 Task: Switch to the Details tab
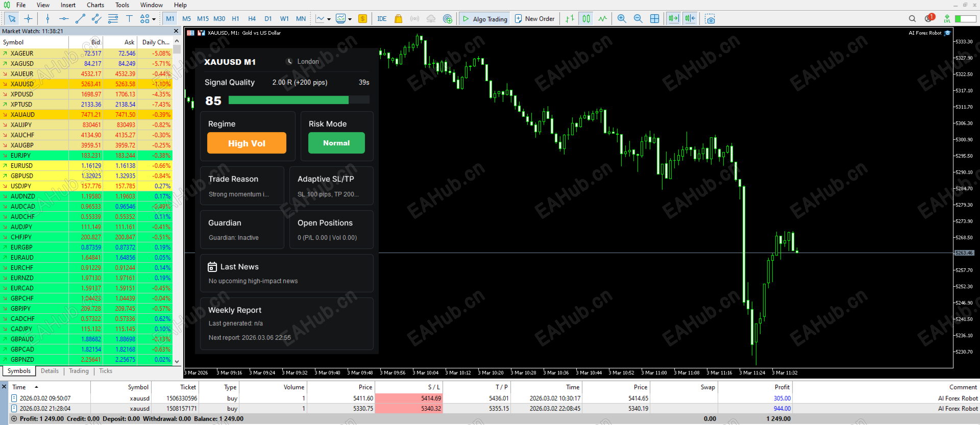point(50,371)
